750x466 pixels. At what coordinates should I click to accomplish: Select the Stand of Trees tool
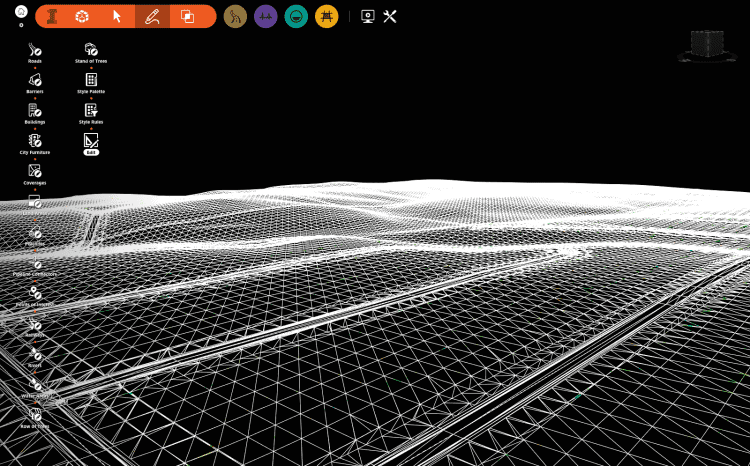(91, 50)
